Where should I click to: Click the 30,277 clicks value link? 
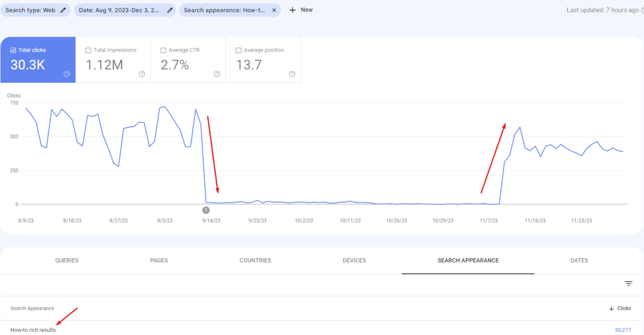click(622, 330)
